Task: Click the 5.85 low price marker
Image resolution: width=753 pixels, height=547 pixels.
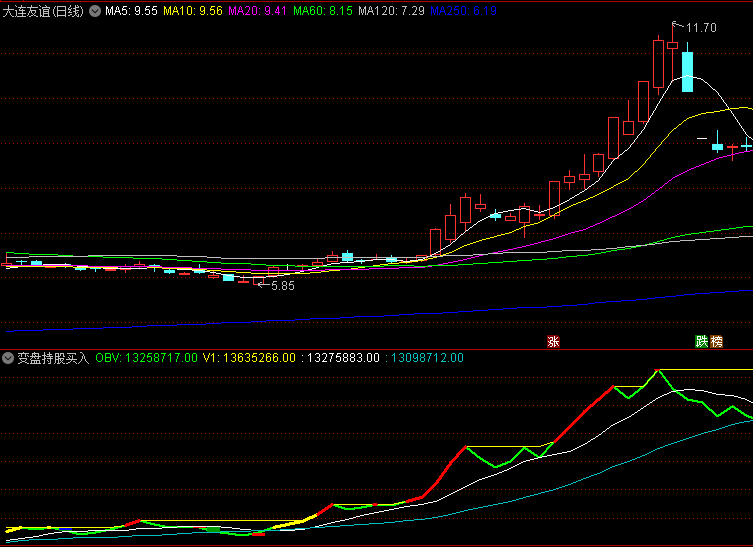Action: [283, 286]
